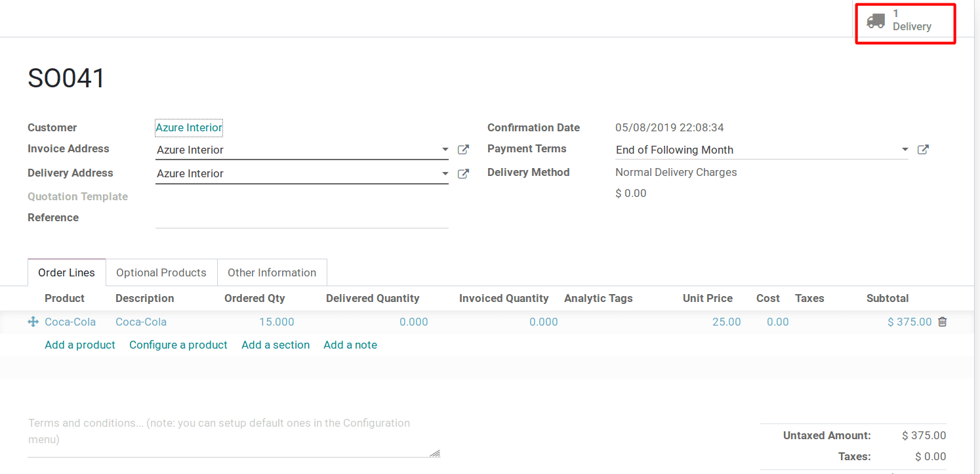Click the Taxes column header
The image size is (980, 474).
tap(809, 298)
